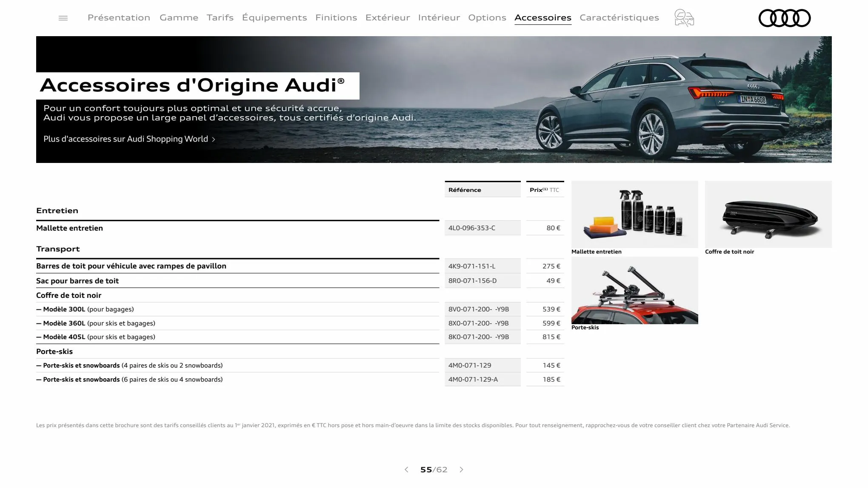The image size is (868, 488).
Task: Select reference 4L0-096-353-C
Action: [472, 228]
